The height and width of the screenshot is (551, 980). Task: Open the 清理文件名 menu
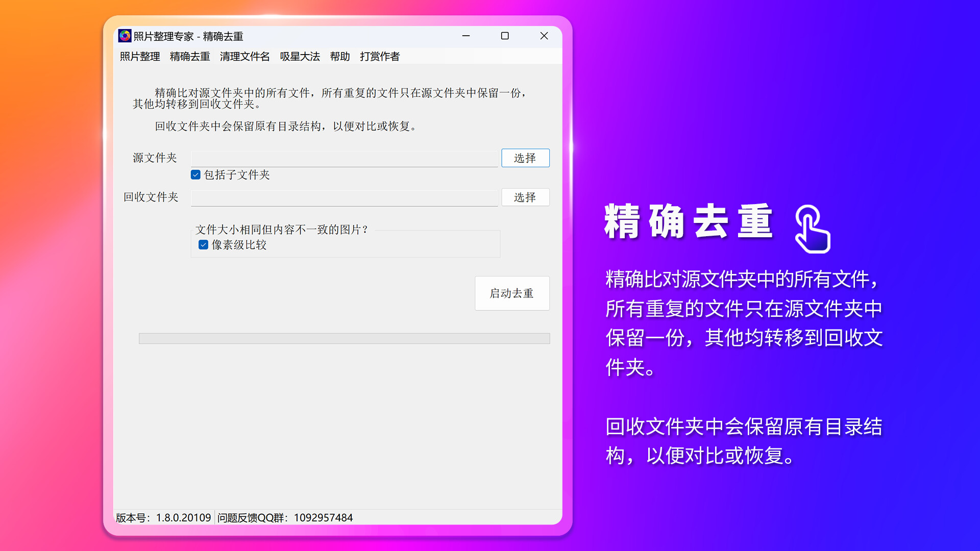244,57
